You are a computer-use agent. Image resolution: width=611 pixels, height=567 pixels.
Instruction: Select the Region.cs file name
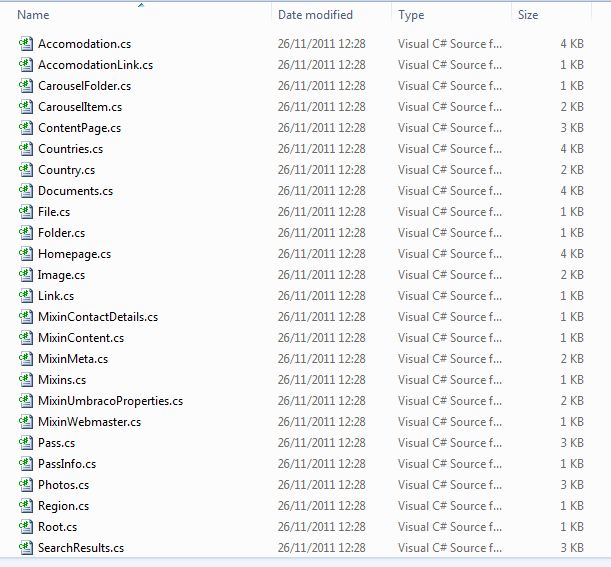pyautogui.click(x=64, y=507)
